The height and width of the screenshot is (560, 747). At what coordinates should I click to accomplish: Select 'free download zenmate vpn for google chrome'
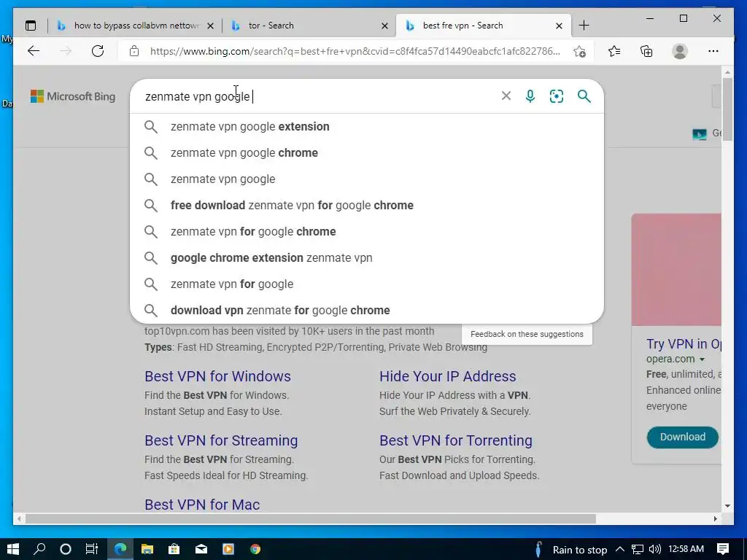[367, 205]
